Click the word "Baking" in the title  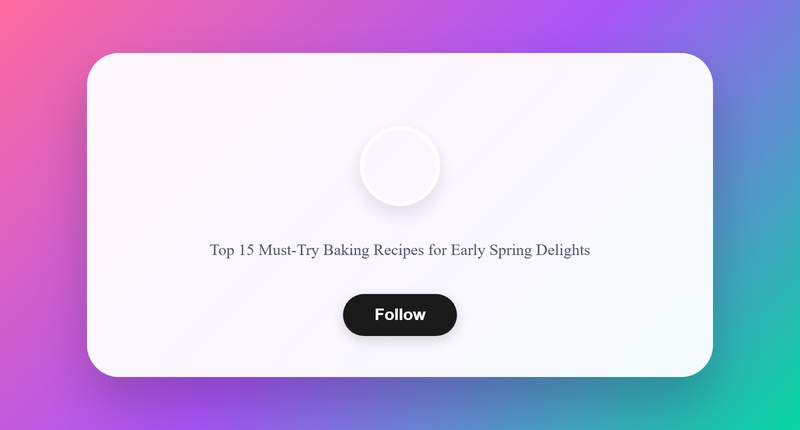pos(346,250)
